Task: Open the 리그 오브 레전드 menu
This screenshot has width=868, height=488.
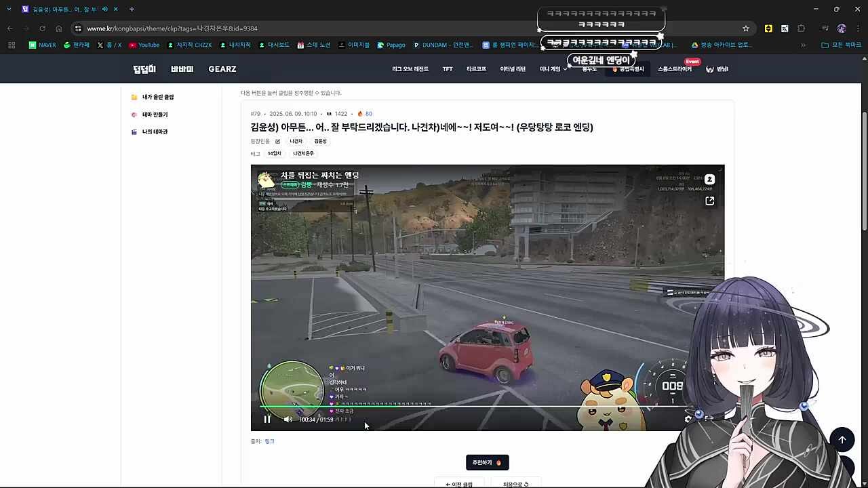Action: tap(410, 69)
